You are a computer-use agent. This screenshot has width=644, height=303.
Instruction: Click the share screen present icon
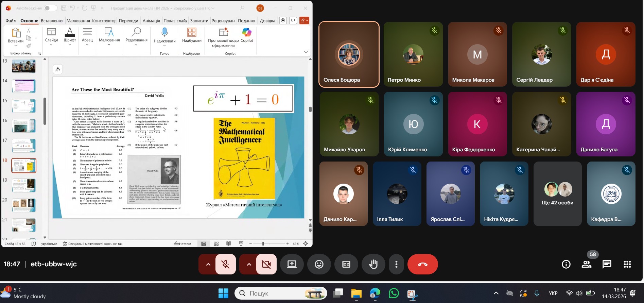pyautogui.click(x=292, y=264)
